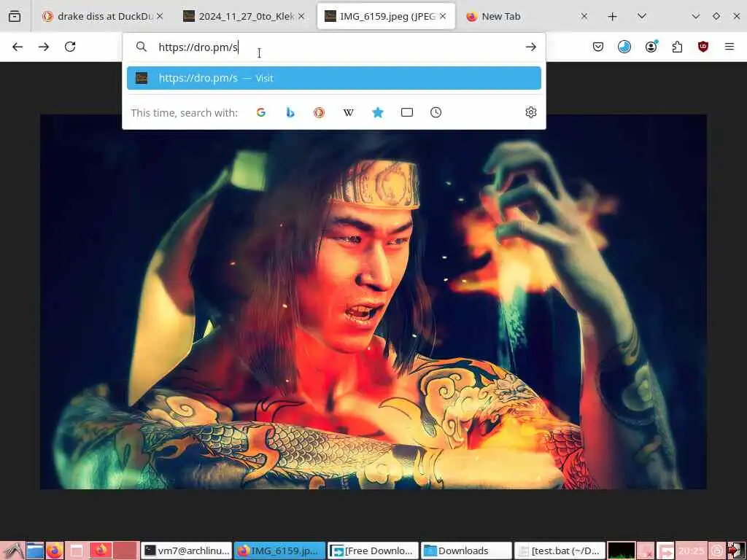Close the 2024_11_27 image tab

(x=301, y=16)
